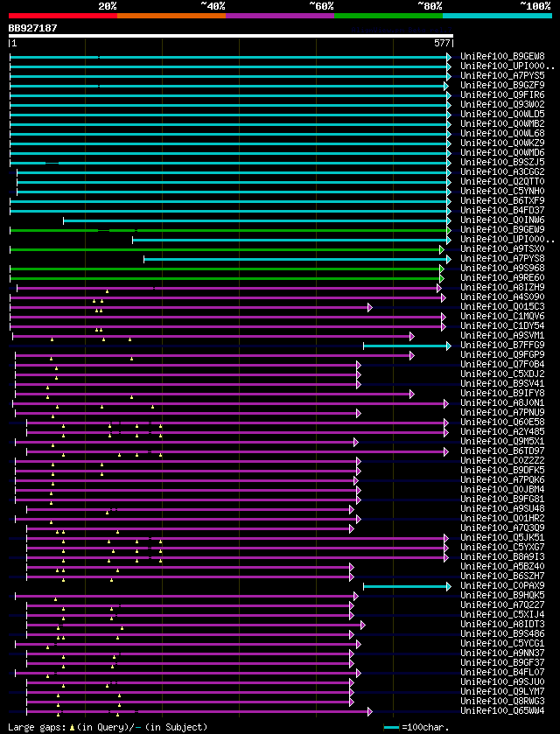Open the UniRef100_Q5JK51 hit label
The width and height of the screenshot is (560, 734).
pos(502,537)
